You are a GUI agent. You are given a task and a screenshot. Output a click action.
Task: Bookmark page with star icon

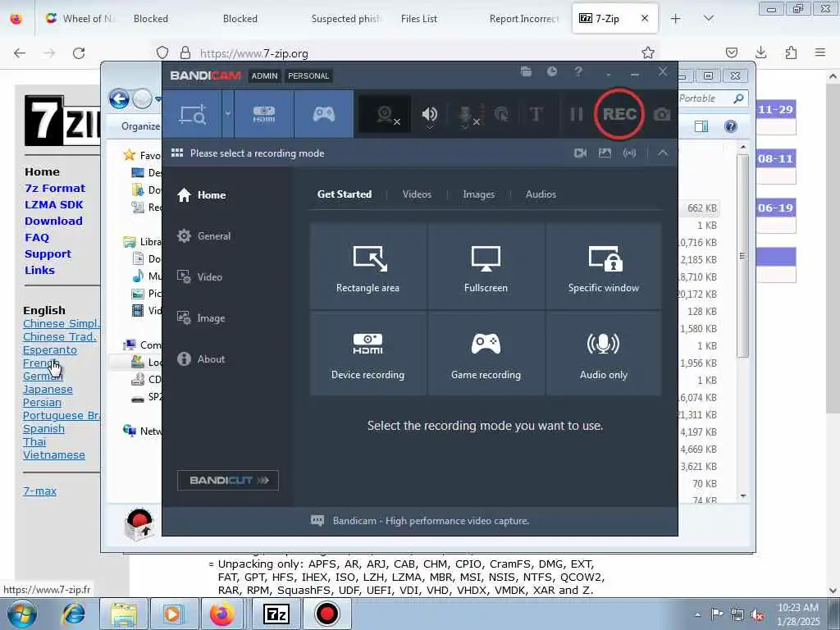tap(648, 52)
